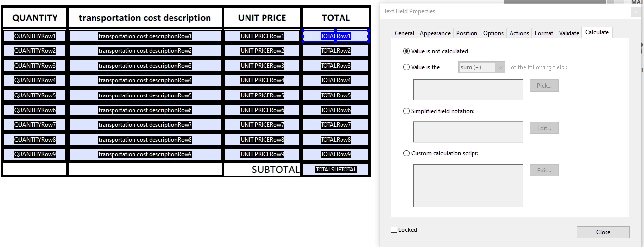The height and width of the screenshot is (247, 644).
Task: Open the Appearance tab
Action: click(x=435, y=33)
